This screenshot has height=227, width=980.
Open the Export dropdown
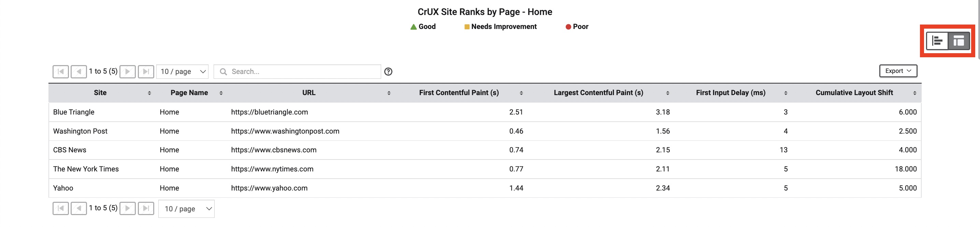coord(898,71)
